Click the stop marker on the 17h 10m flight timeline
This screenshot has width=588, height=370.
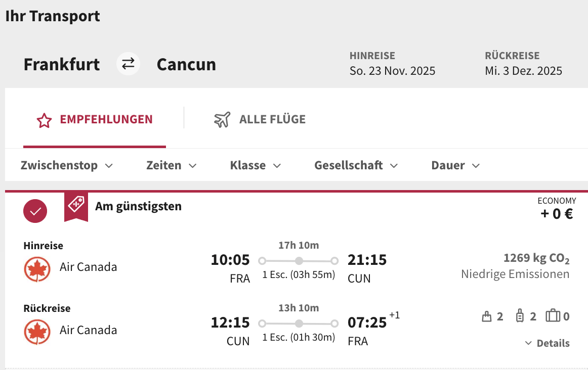299,261
